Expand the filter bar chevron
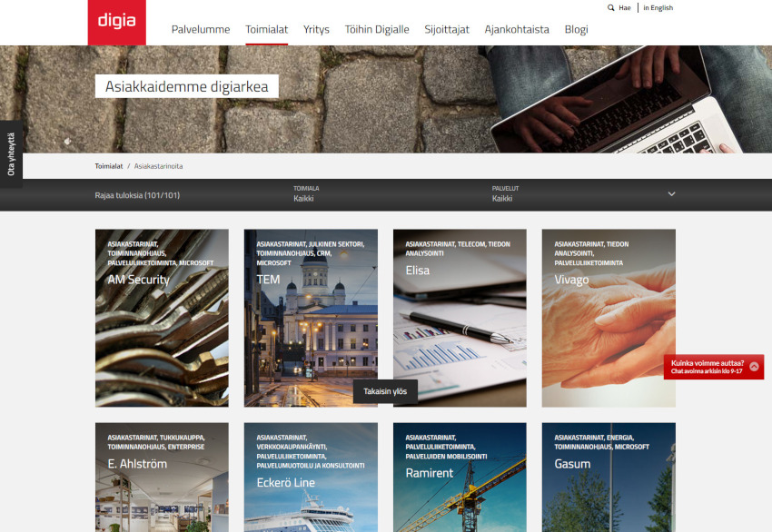 click(x=671, y=194)
